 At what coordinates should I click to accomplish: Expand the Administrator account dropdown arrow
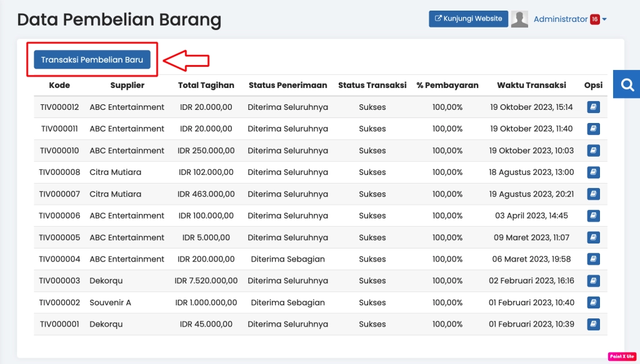(604, 19)
